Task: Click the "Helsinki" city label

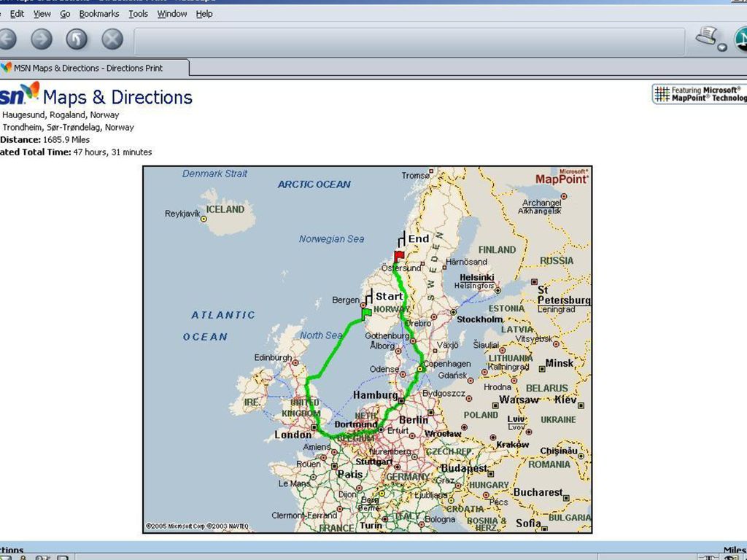Action: (477, 277)
